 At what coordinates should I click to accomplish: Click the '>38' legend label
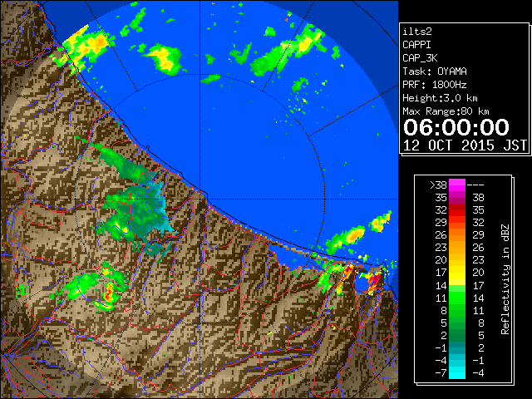[438, 185]
